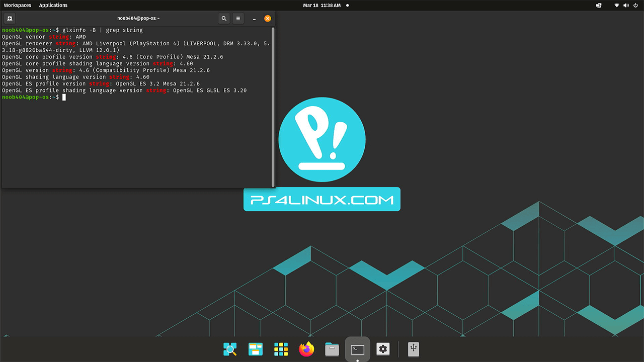
Task: Click the 'OpenGL shading language version string' line
Action: 75,77
